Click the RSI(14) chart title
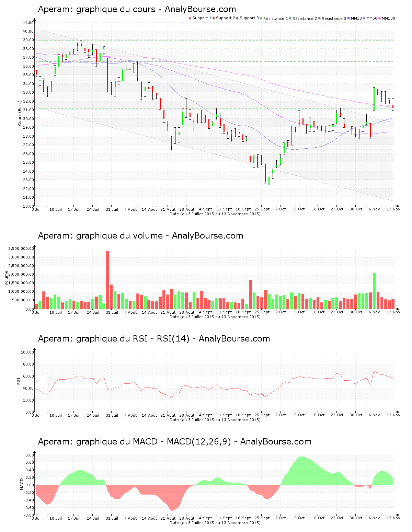The height and width of the screenshot is (532, 412). pyautogui.click(x=154, y=339)
